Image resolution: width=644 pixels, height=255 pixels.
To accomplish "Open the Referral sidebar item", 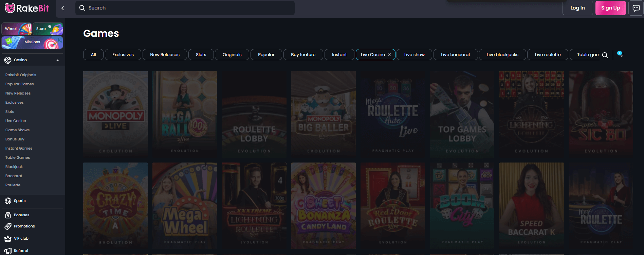I will [21, 251].
